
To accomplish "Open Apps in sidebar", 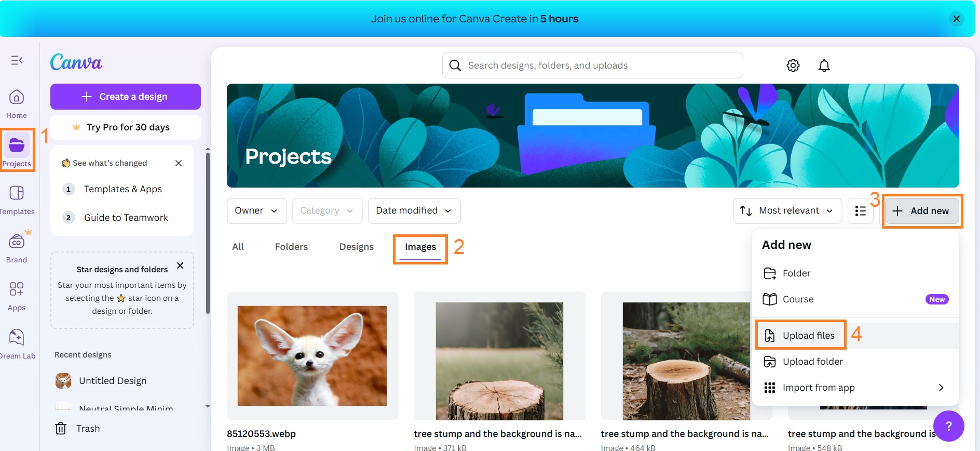I will pyautogui.click(x=17, y=296).
